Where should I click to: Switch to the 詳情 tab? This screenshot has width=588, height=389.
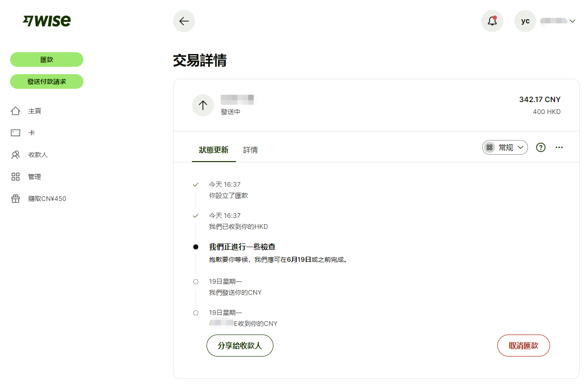tap(250, 150)
